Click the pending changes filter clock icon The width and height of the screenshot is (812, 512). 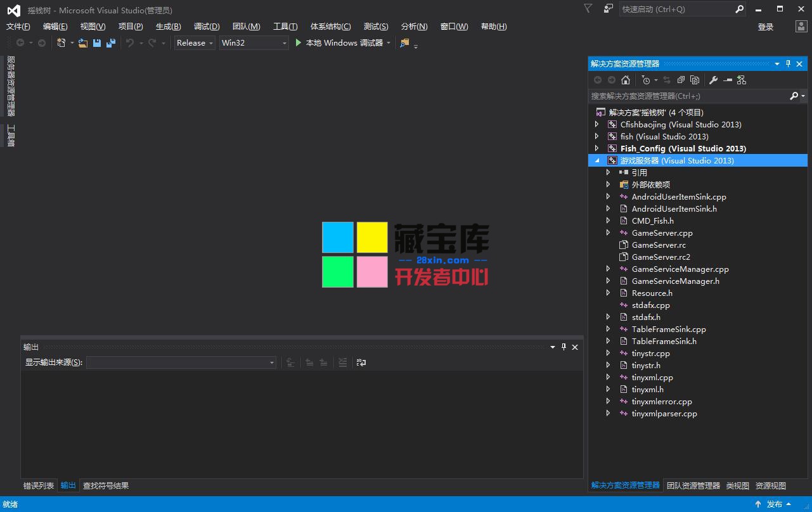tap(646, 80)
